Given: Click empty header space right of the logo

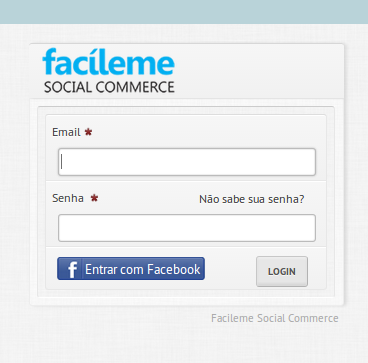Looking at the screenshot, I should (260, 71).
